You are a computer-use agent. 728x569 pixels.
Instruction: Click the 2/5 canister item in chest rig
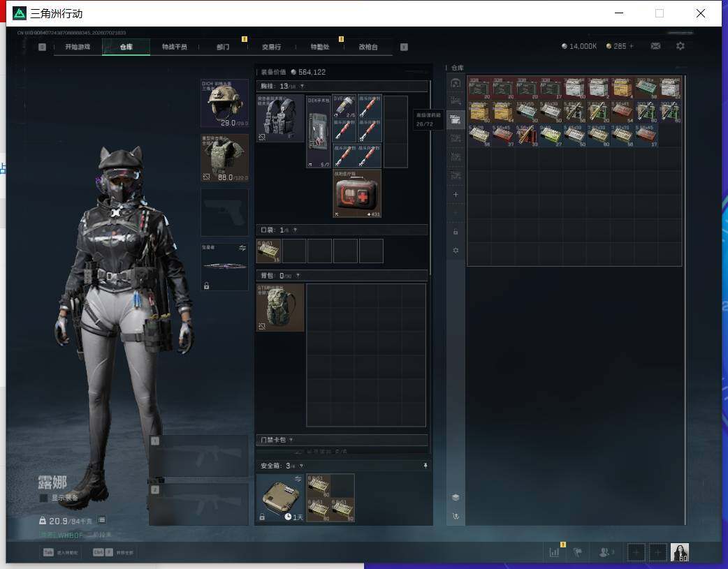(344, 107)
